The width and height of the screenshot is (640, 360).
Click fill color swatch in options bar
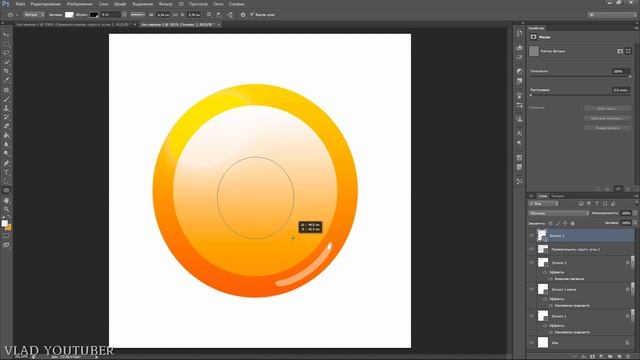click(x=69, y=15)
